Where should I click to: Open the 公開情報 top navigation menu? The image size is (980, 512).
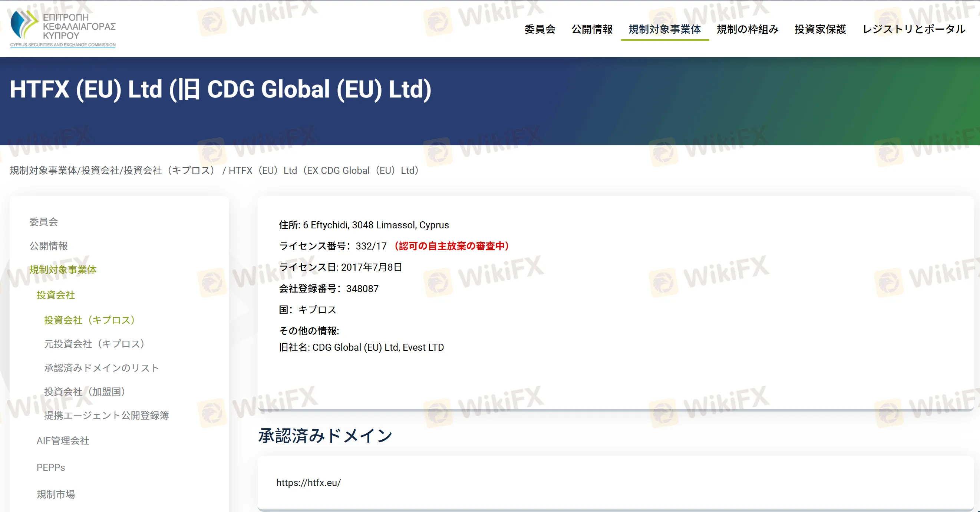tap(591, 29)
